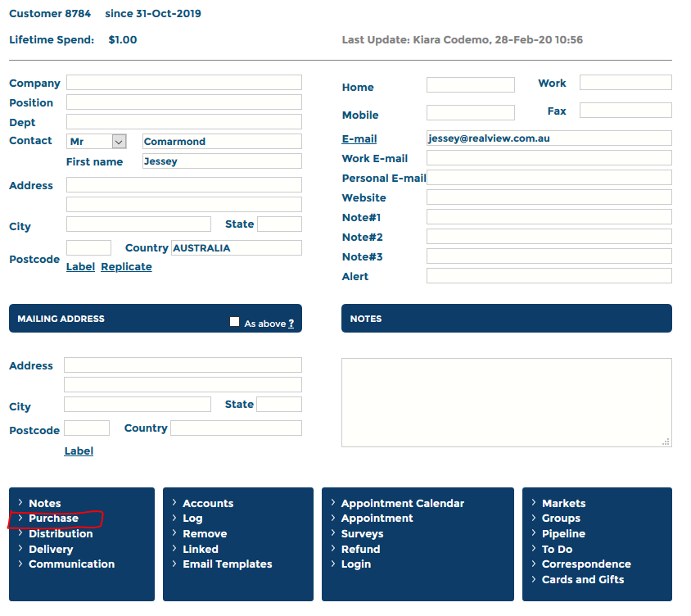
Task: Focus the Fax number field
Action: pyautogui.click(x=626, y=111)
